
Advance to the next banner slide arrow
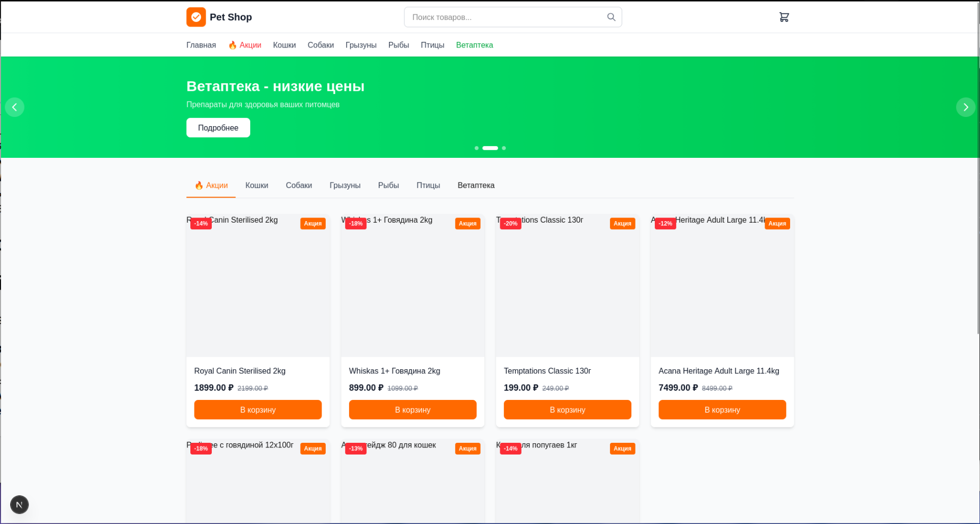pos(965,107)
